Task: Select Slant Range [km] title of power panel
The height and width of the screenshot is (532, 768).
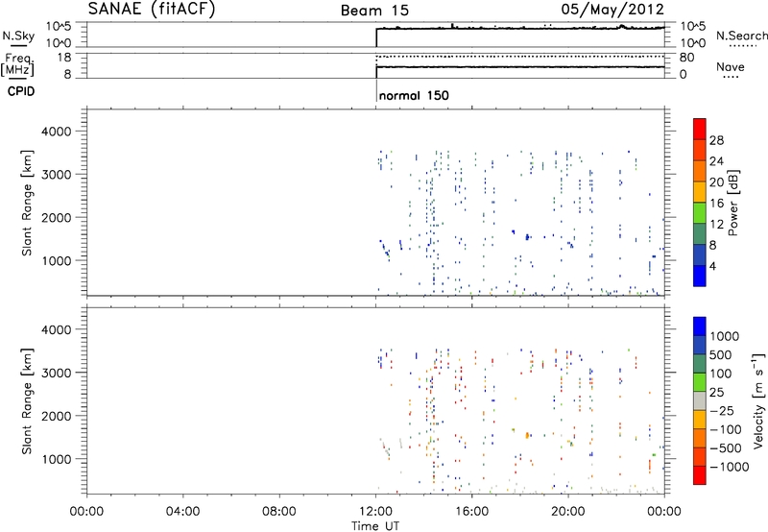Action: click(x=27, y=203)
